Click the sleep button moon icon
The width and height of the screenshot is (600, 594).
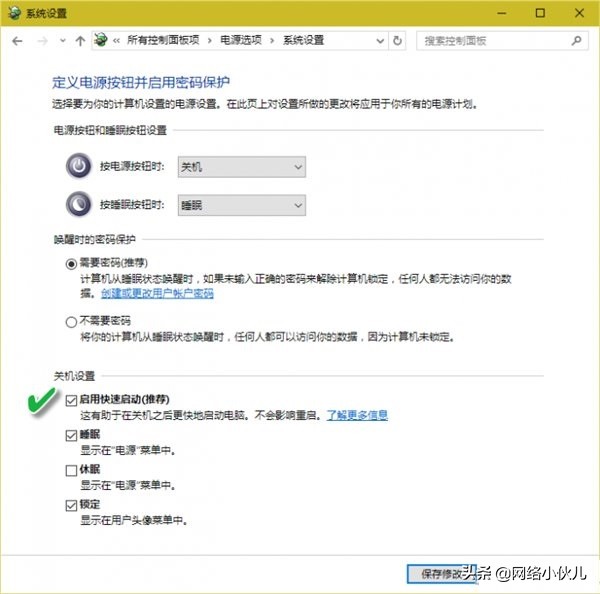click(x=79, y=204)
